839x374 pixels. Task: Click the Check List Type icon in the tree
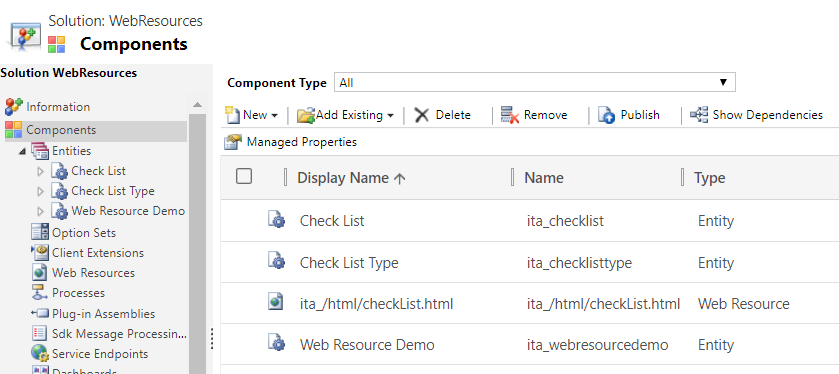pyautogui.click(x=59, y=192)
